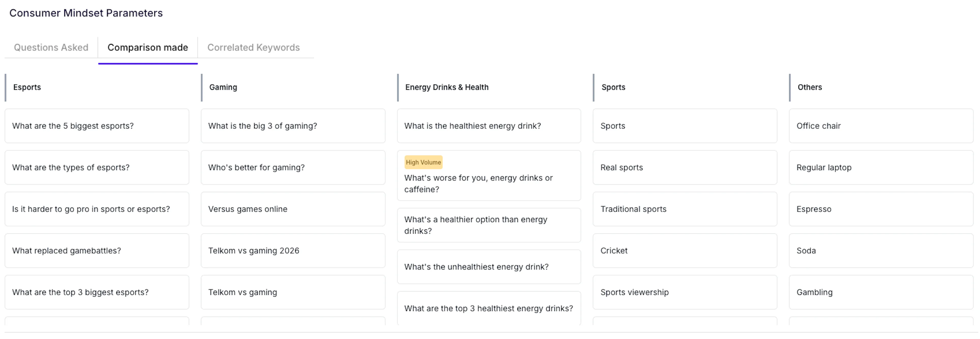Choose the 'Office chair' card

(881, 126)
